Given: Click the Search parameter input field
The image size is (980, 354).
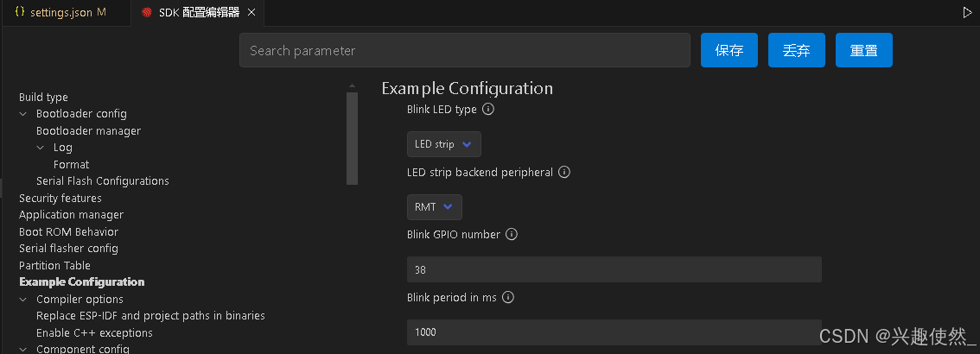Looking at the screenshot, I should click(464, 50).
